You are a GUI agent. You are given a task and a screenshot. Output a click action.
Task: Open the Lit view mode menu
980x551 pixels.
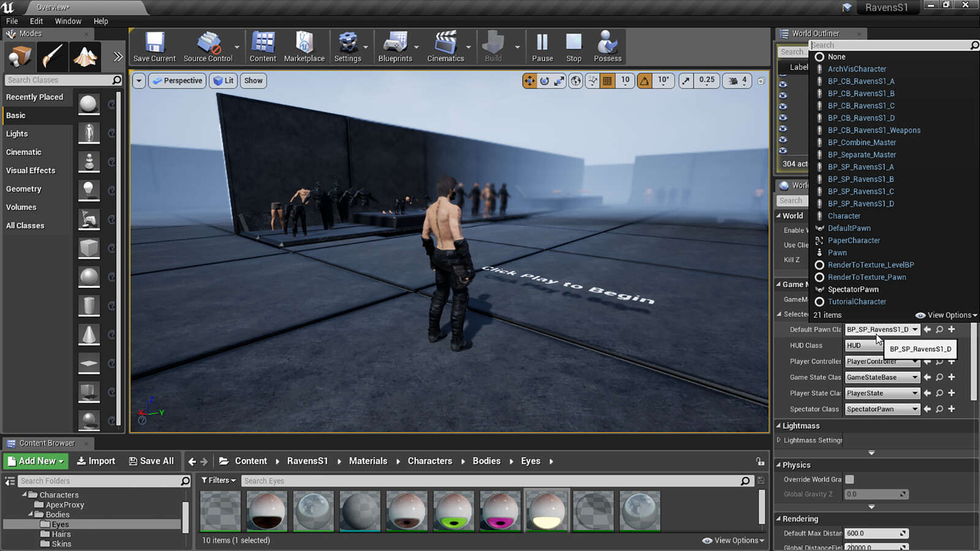click(x=224, y=81)
